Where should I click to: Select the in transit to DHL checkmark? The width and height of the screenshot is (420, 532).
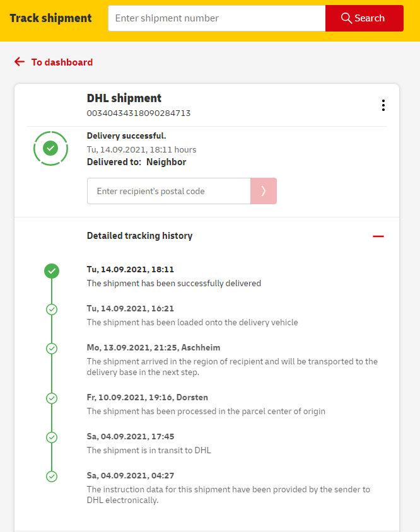tap(52, 437)
